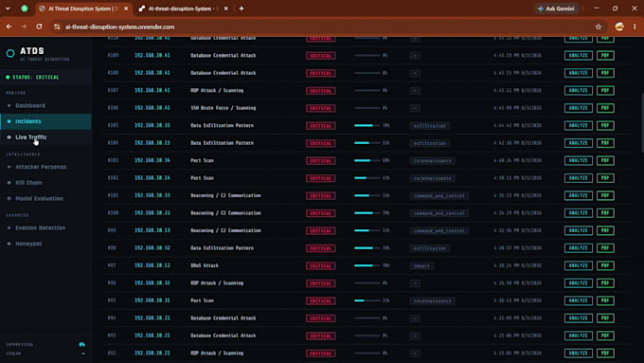Download PDF for the DDoS Attack row

coord(605,265)
